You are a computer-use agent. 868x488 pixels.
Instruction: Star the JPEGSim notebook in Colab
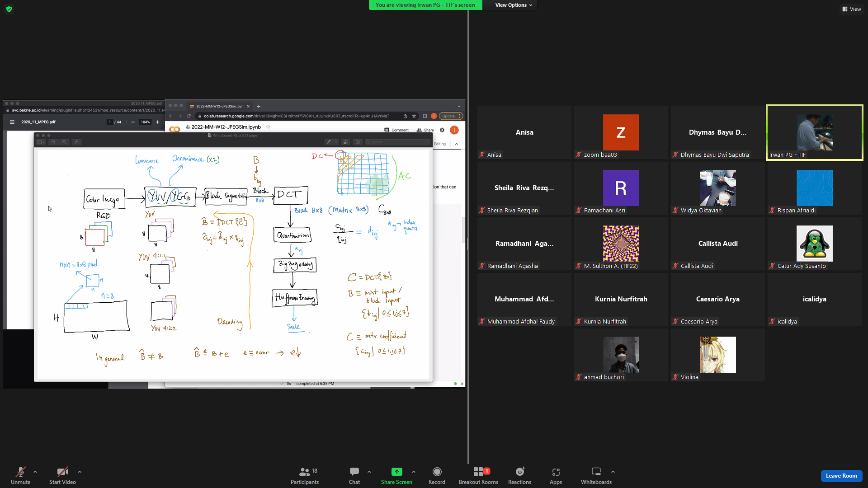pyautogui.click(x=268, y=127)
